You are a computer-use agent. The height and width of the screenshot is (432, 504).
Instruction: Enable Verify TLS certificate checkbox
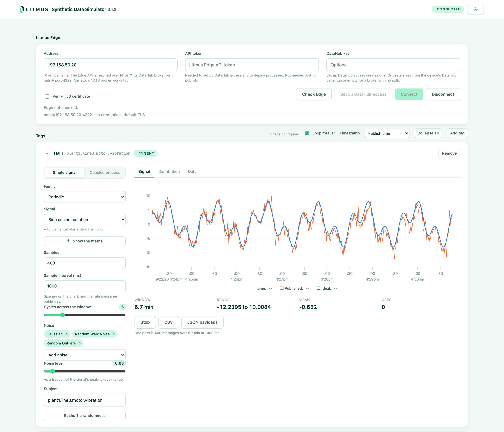coord(47,97)
